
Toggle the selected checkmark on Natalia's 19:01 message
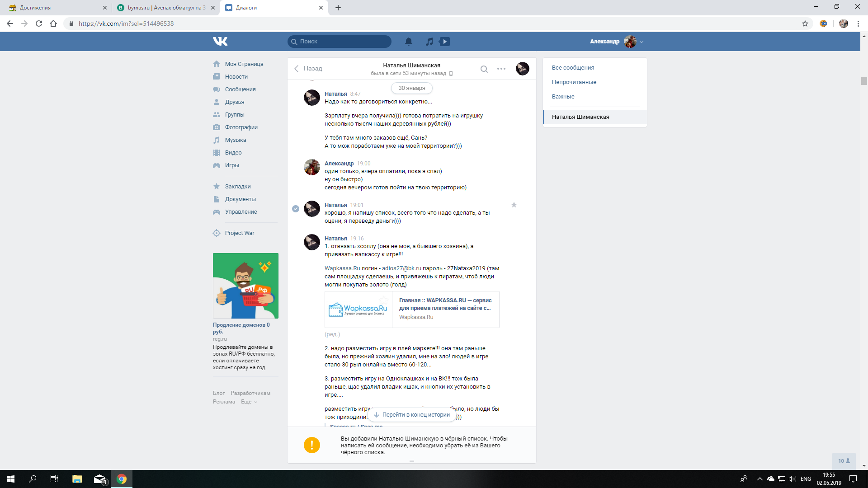[x=296, y=209]
